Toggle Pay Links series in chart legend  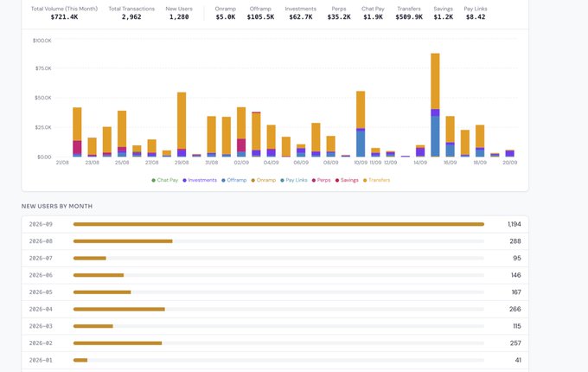[x=294, y=180]
